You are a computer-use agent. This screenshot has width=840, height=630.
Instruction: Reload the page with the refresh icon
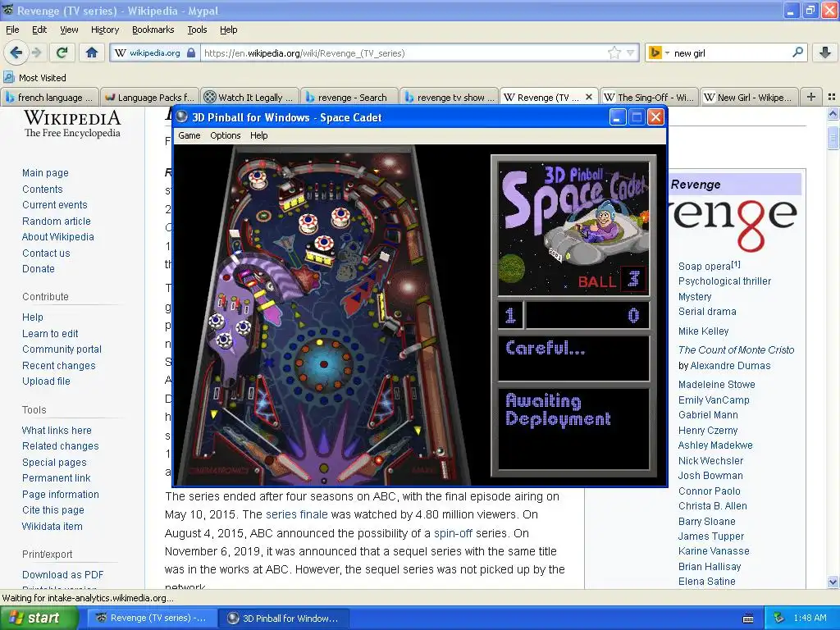pos(62,52)
